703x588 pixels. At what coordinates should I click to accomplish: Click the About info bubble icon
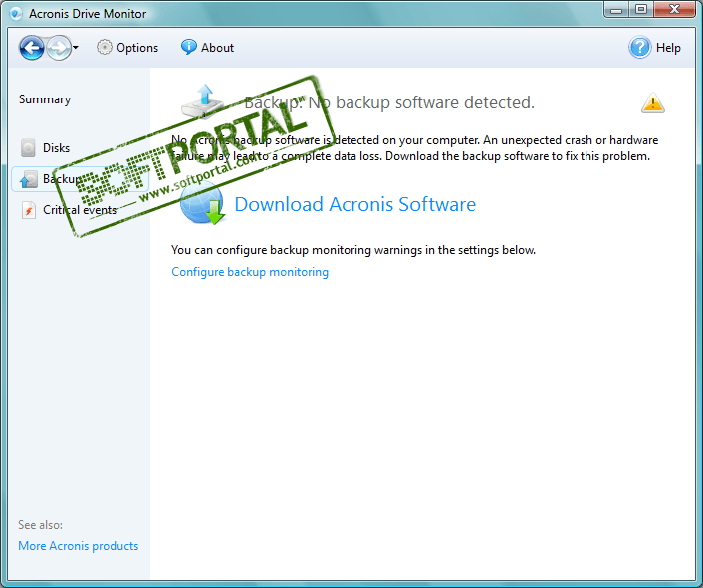coord(189,47)
